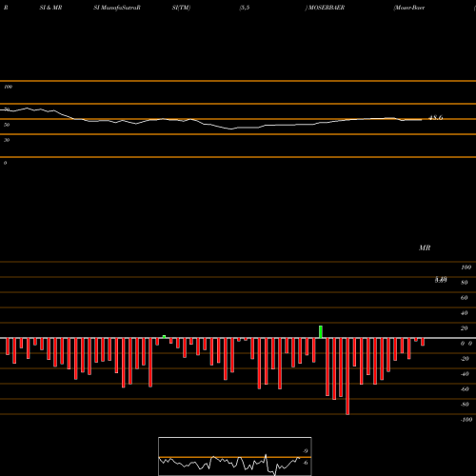
Task: Click the (5,5 parameter text in header
Action: [245, 8]
